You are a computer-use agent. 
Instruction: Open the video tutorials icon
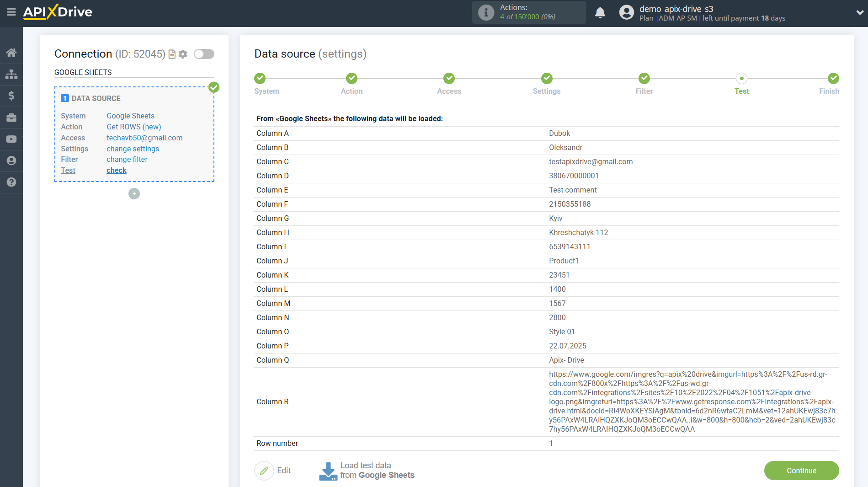11,139
